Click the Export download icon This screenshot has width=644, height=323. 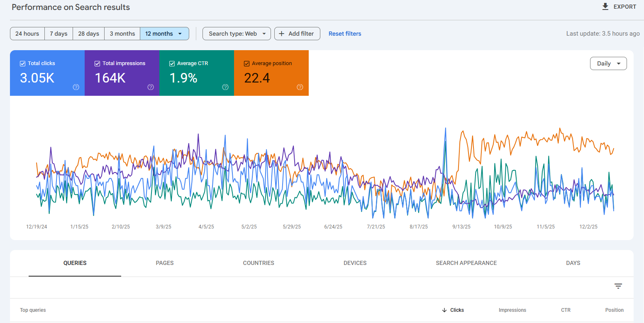click(605, 7)
